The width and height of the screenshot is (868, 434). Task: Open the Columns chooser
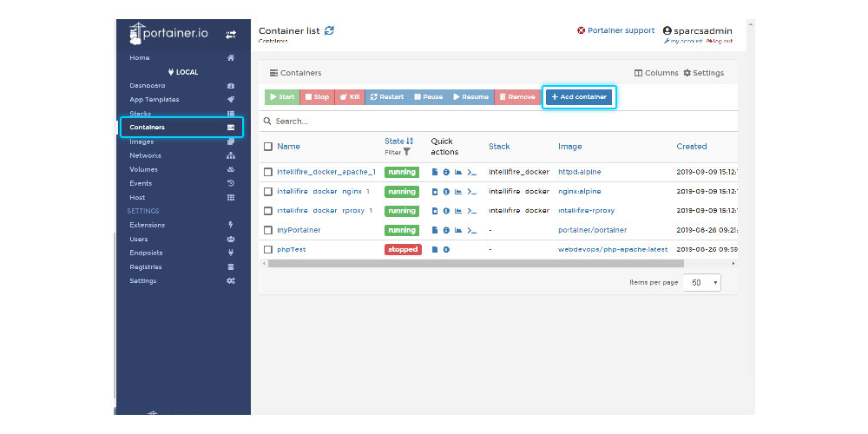(x=656, y=73)
